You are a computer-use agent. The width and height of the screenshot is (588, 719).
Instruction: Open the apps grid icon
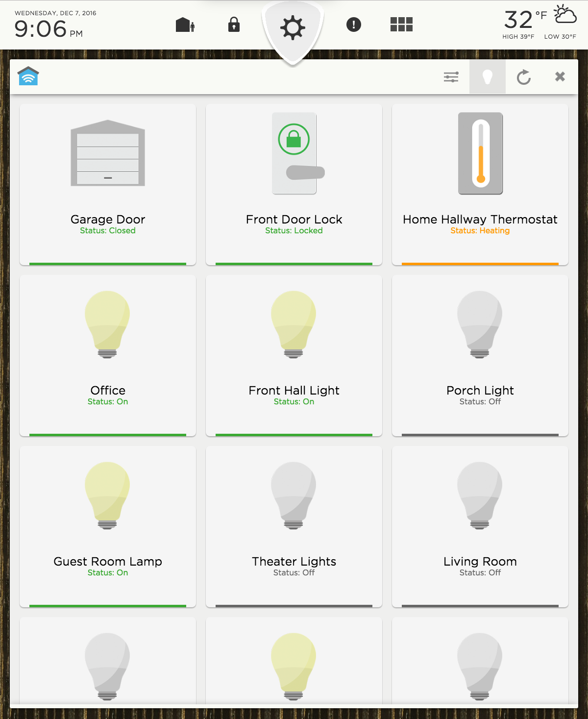tap(401, 25)
